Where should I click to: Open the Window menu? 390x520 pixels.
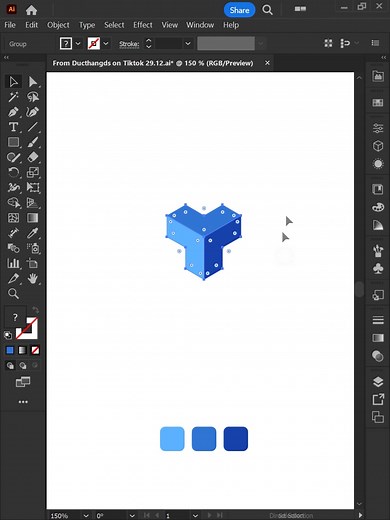[200, 25]
